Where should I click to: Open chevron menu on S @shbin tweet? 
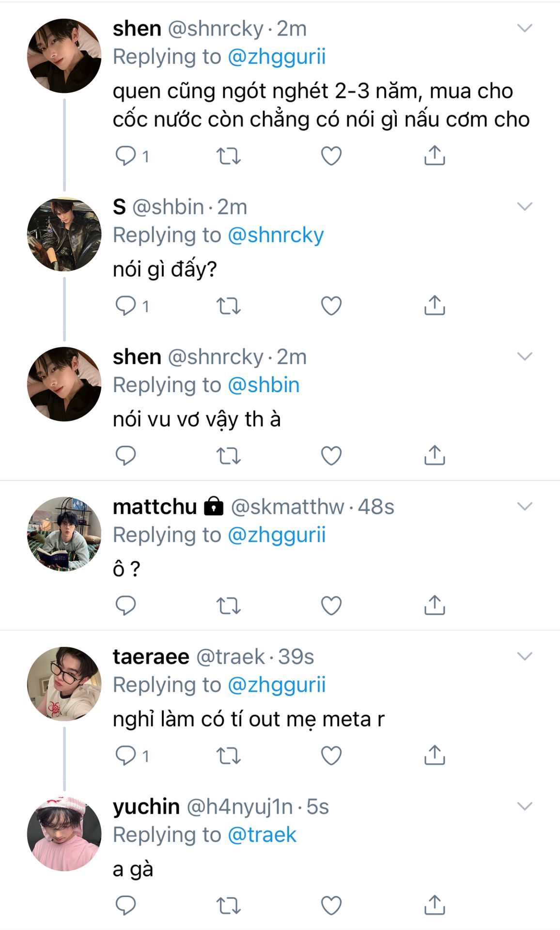pyautogui.click(x=525, y=207)
